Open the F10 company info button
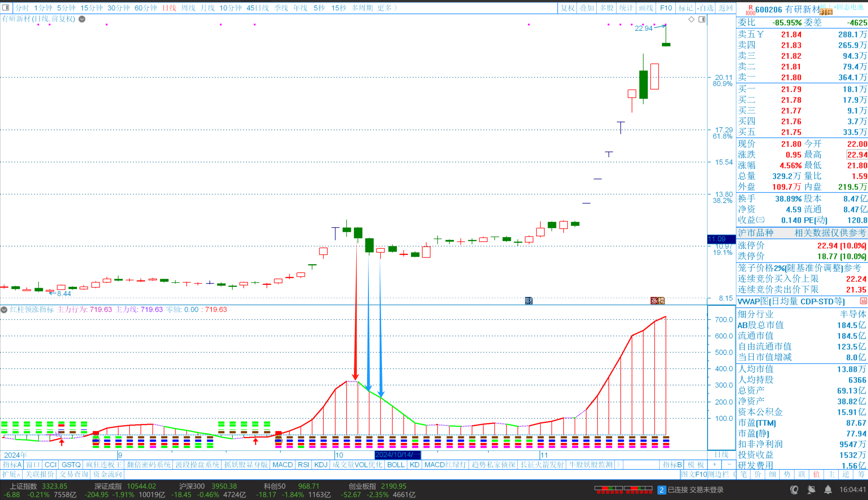The height and width of the screenshot is (500, 868). (665, 8)
